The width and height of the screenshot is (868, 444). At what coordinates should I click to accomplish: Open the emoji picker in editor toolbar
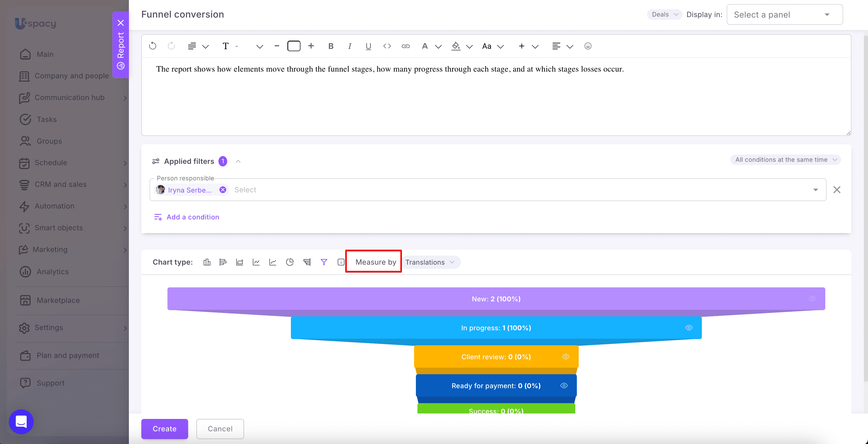pyautogui.click(x=588, y=46)
